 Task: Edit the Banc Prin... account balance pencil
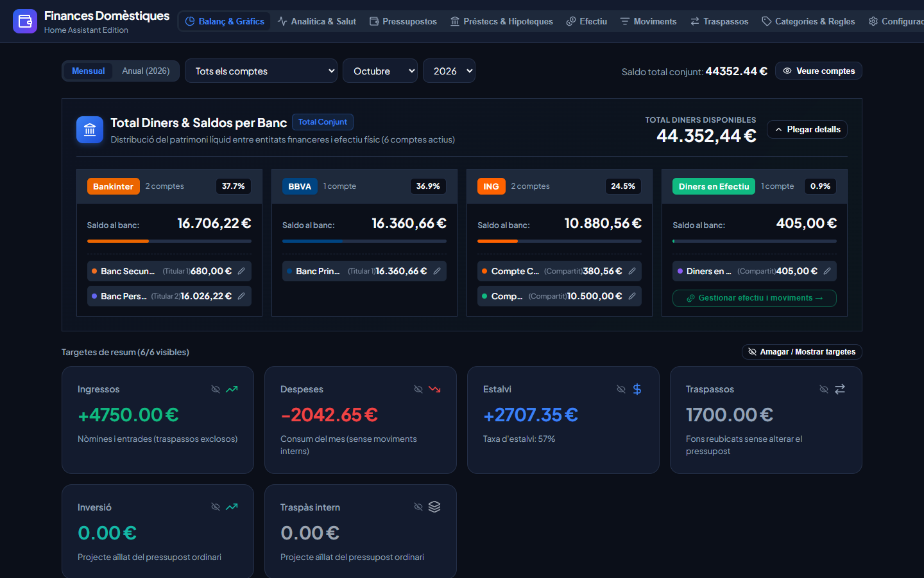pyautogui.click(x=437, y=271)
